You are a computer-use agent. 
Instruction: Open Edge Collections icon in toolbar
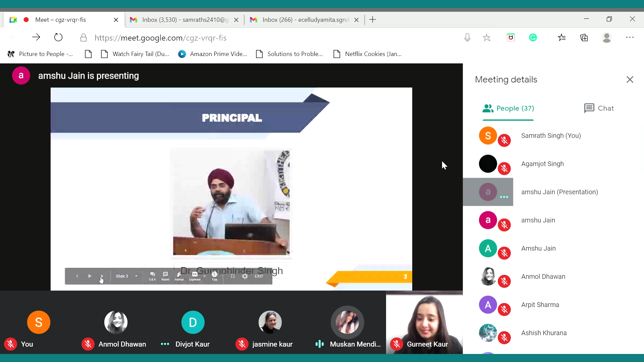click(584, 38)
